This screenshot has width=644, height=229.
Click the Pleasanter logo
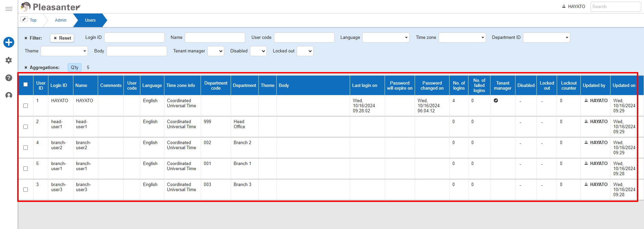pyautogui.click(x=51, y=7)
